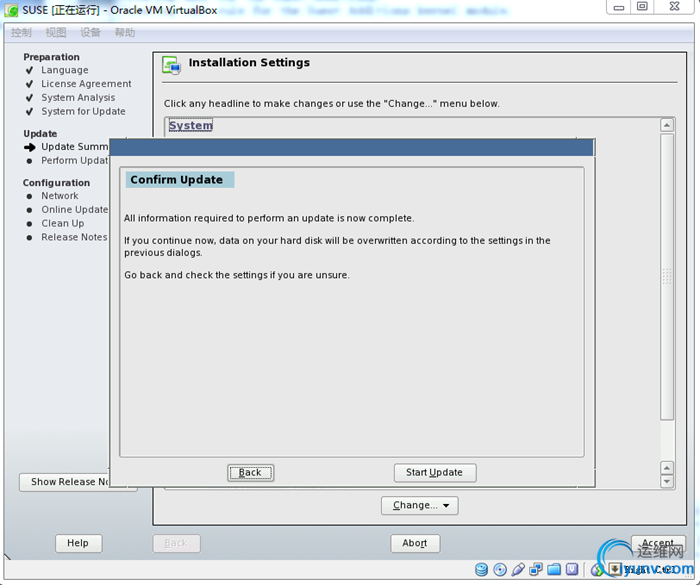This screenshot has width=700, height=585.
Task: Minimize the VirtualBox window
Action: [618, 7]
